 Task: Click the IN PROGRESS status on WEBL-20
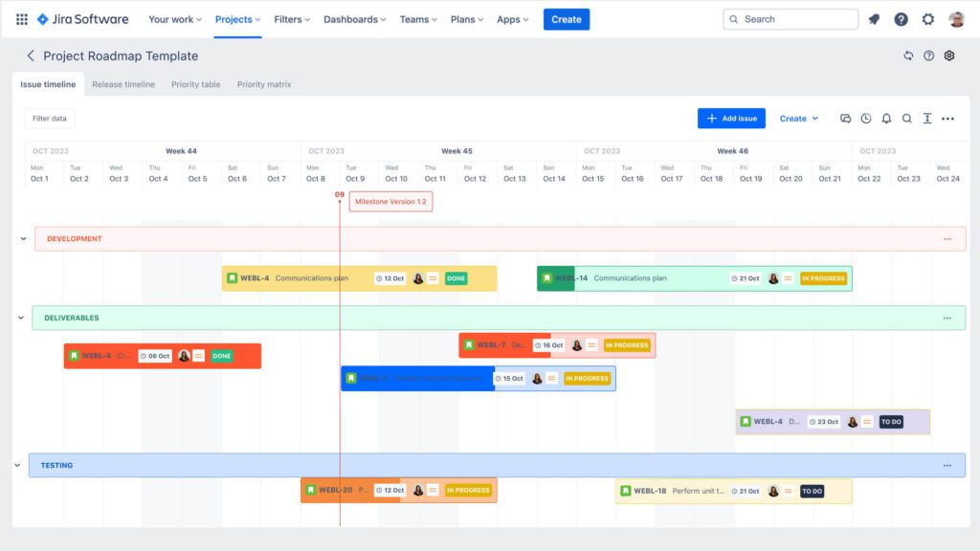click(x=468, y=491)
